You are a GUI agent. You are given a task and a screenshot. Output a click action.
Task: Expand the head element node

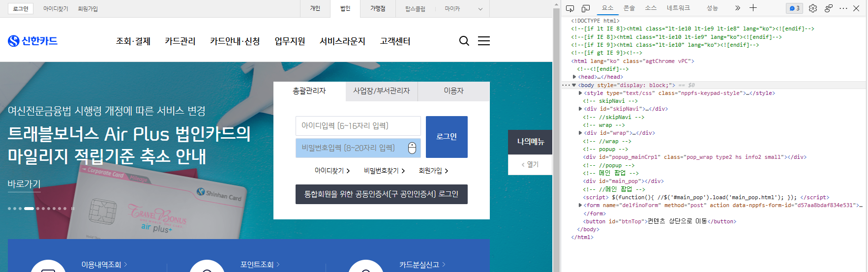click(x=574, y=77)
